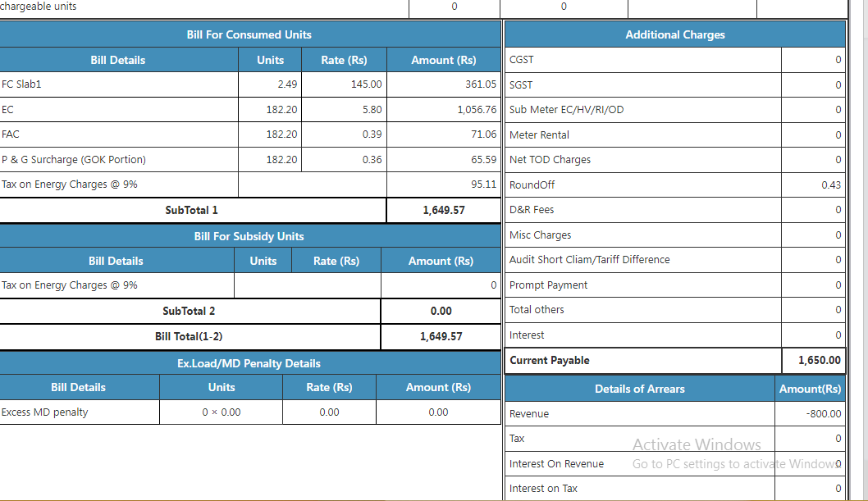Click the Bill Total(1-2) label

point(189,336)
